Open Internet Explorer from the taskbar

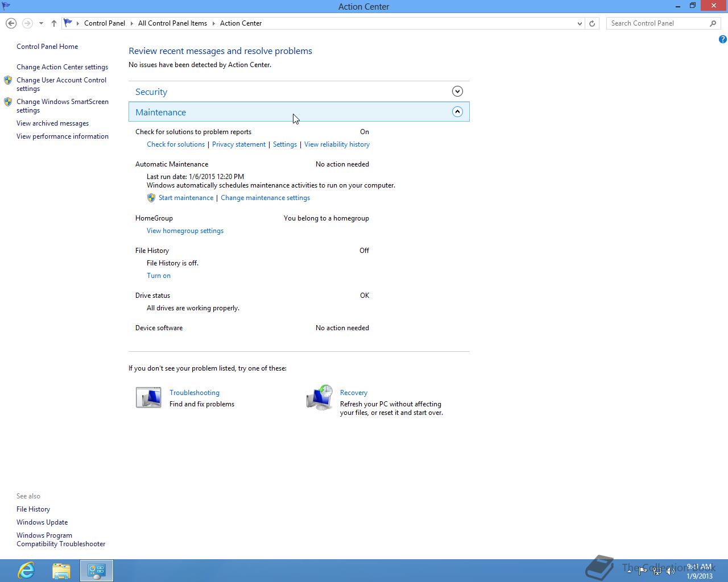(x=26, y=570)
